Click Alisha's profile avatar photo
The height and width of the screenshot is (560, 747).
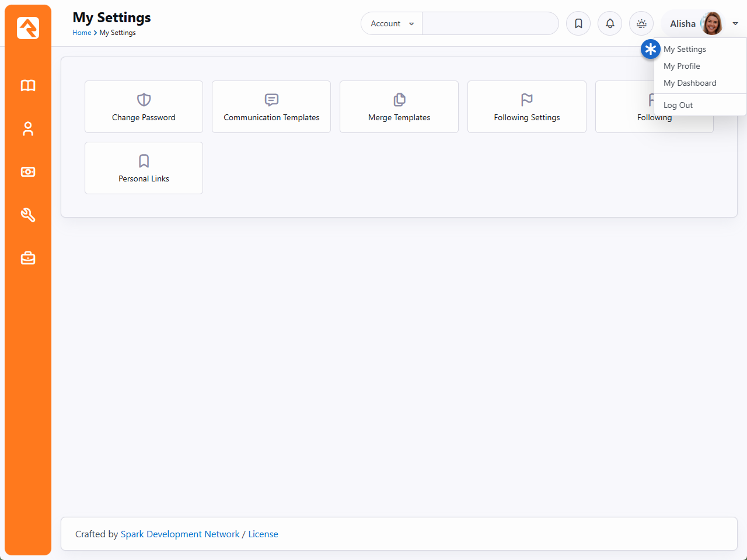pyautogui.click(x=711, y=23)
